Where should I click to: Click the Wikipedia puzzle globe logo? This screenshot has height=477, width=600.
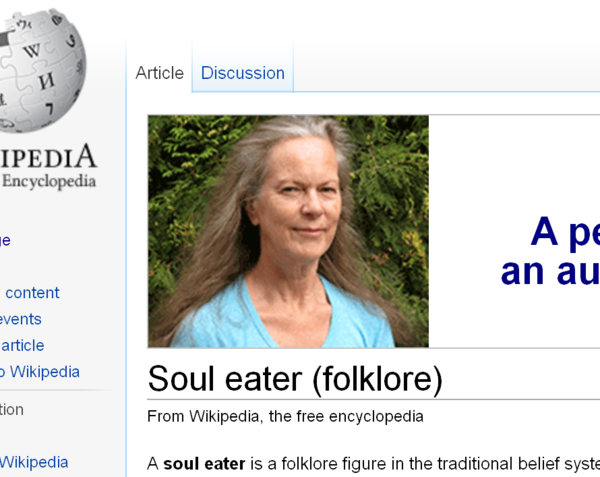click(40, 71)
